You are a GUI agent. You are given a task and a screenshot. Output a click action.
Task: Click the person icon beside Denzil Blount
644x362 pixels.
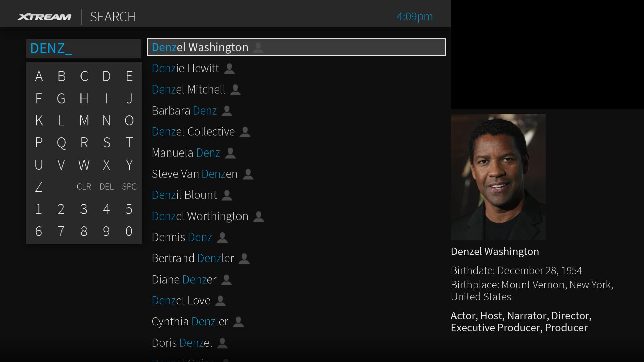[227, 195]
